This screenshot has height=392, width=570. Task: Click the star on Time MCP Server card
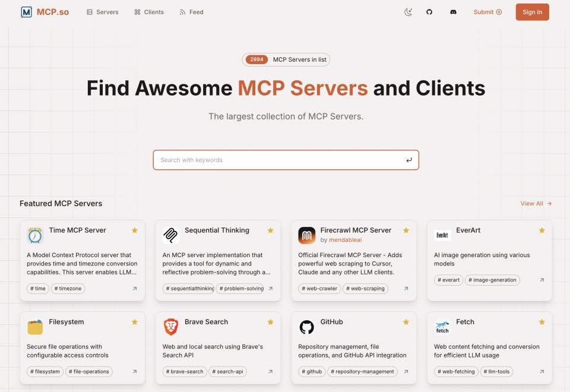[135, 230]
